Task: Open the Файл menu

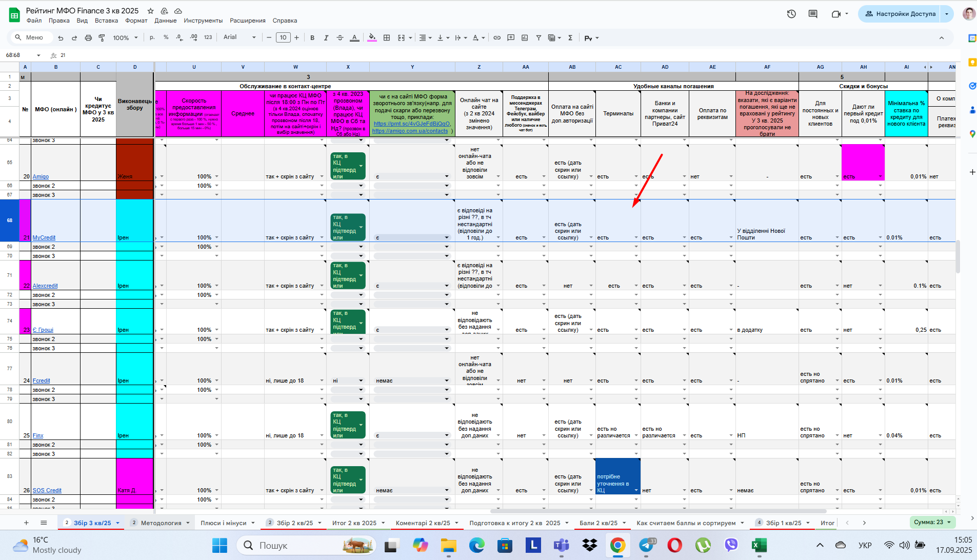Action: [34, 21]
